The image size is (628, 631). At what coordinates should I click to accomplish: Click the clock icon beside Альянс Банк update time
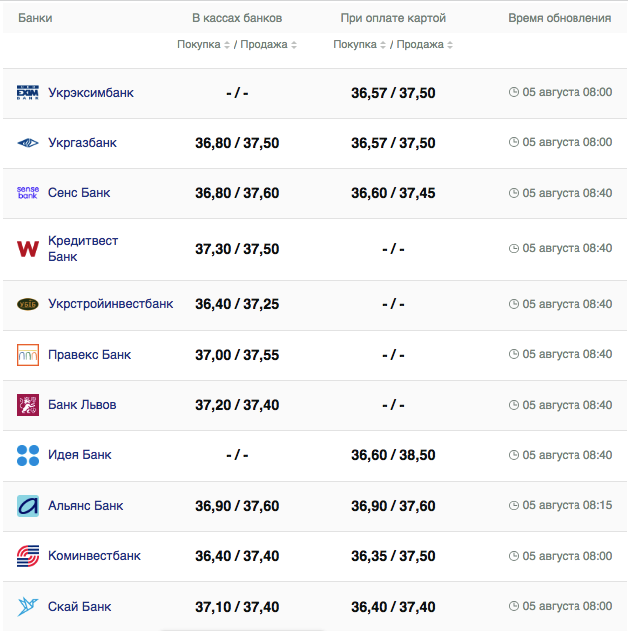514,506
